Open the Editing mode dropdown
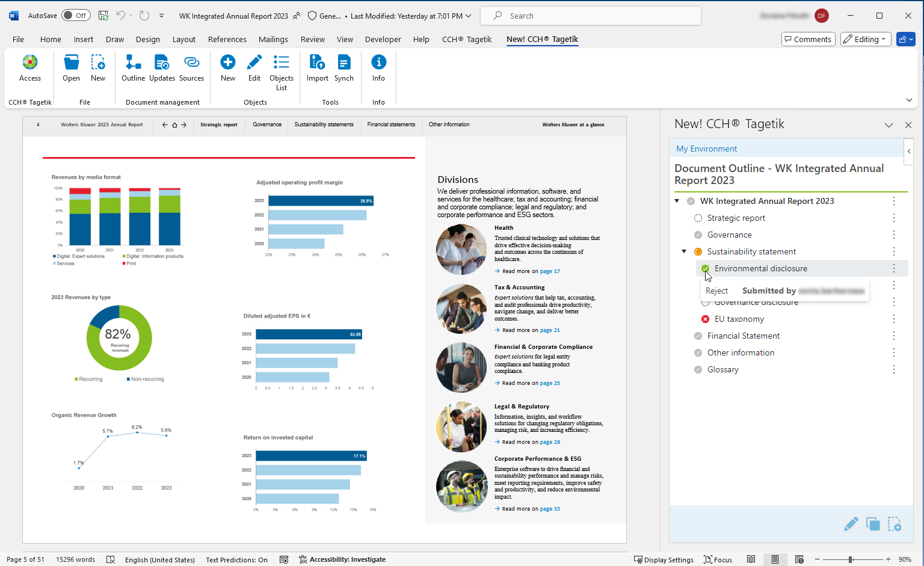The width and height of the screenshot is (924, 566). (x=866, y=39)
